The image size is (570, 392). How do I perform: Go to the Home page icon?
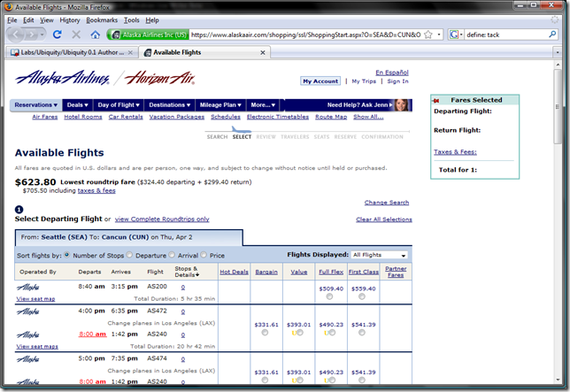(x=96, y=35)
